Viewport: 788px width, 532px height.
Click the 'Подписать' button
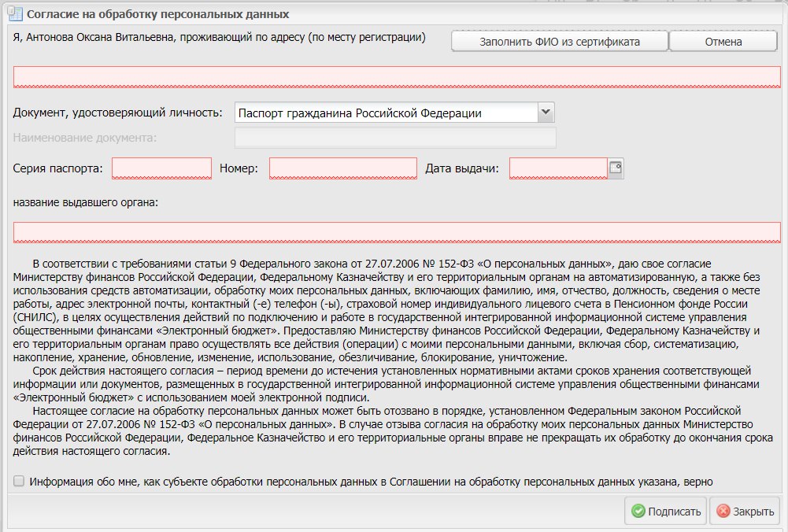[x=666, y=512]
